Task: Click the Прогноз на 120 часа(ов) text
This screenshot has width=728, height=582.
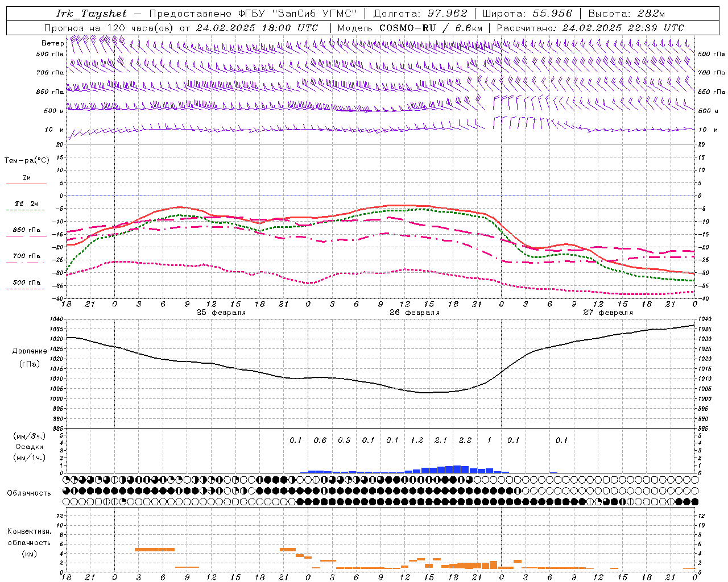Action: click(109, 28)
